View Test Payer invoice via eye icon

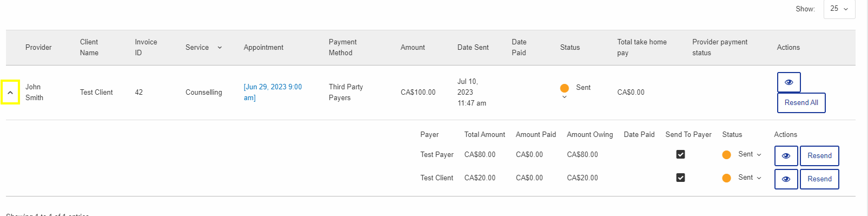(786, 156)
